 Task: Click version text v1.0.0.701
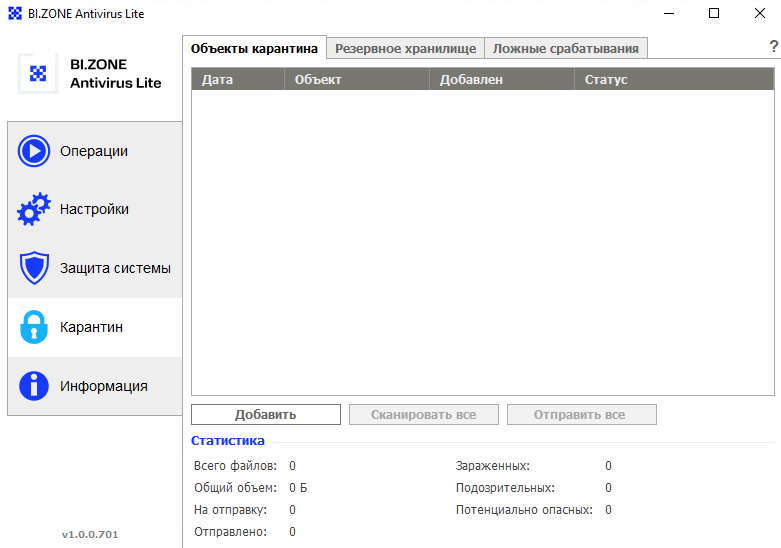tap(90, 535)
